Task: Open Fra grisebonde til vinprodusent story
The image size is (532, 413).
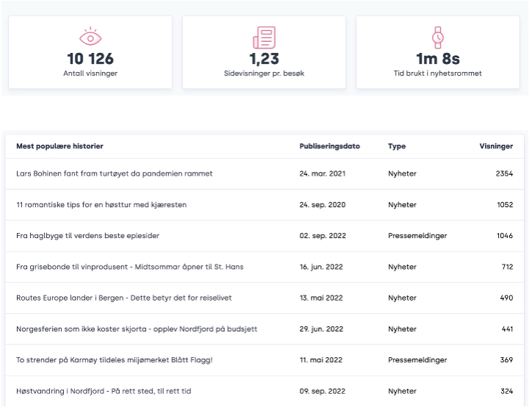Action: pyautogui.click(x=129, y=267)
